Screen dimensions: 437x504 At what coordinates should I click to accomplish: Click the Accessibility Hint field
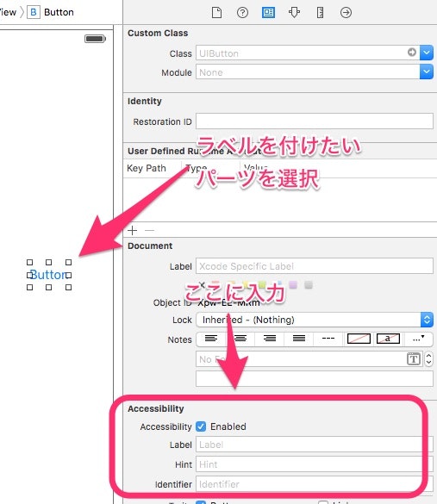click(315, 464)
